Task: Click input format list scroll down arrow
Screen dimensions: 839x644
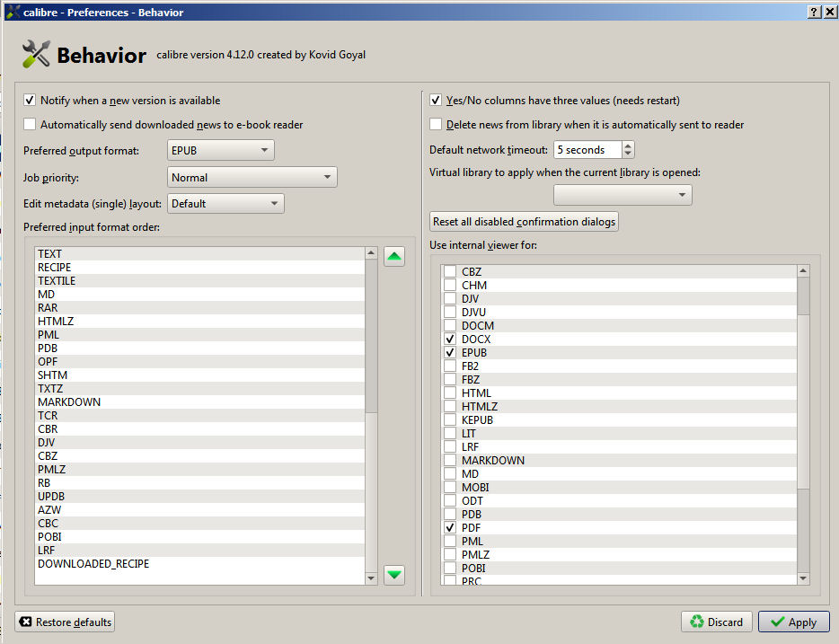Action: pyautogui.click(x=371, y=578)
